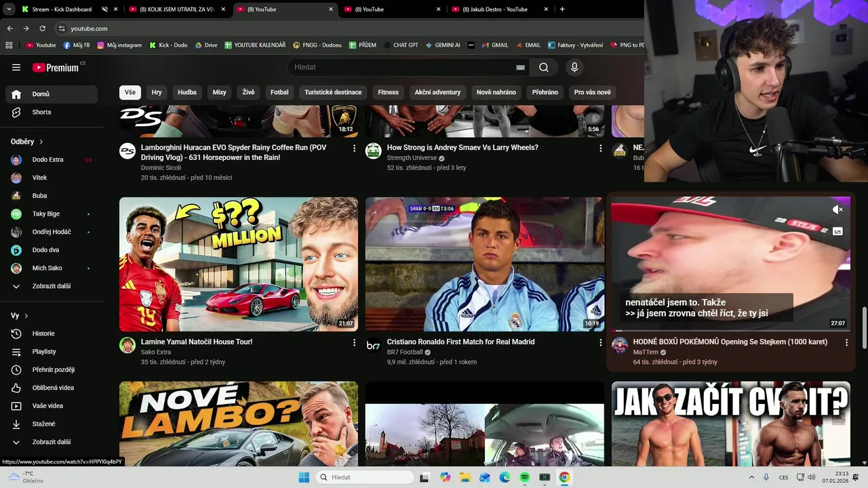Start voice search with the microphone

[574, 67]
